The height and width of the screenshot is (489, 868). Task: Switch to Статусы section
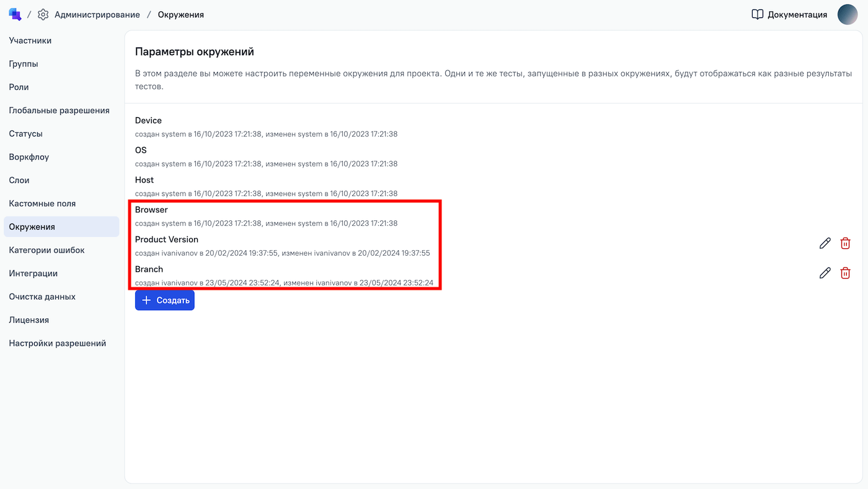click(26, 134)
